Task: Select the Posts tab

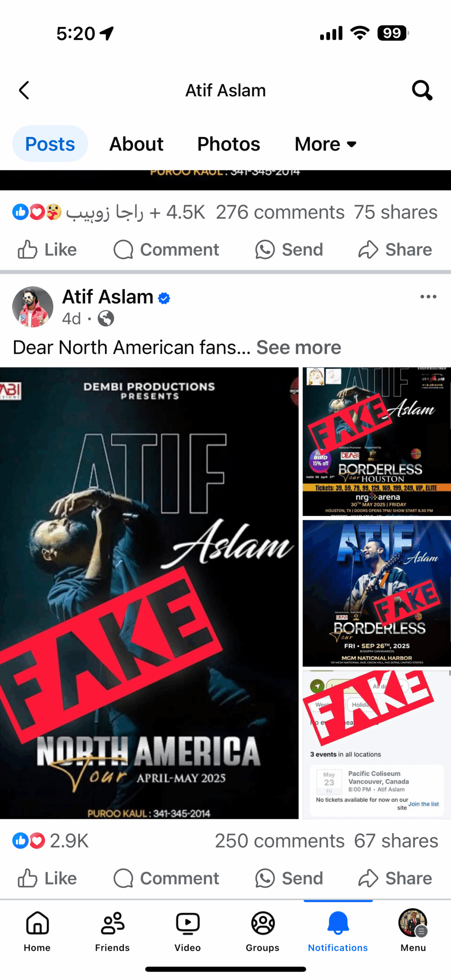Action: pyautogui.click(x=50, y=144)
